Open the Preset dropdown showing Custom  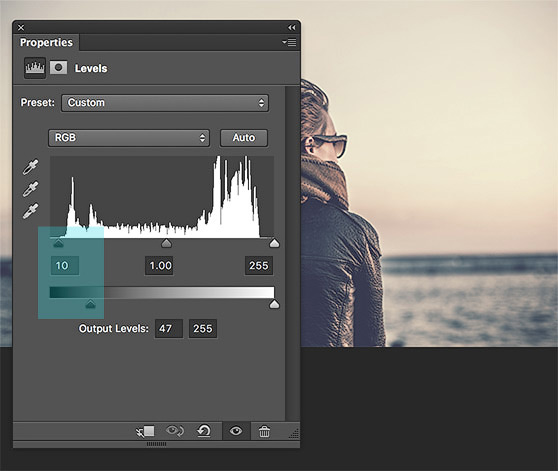(165, 103)
